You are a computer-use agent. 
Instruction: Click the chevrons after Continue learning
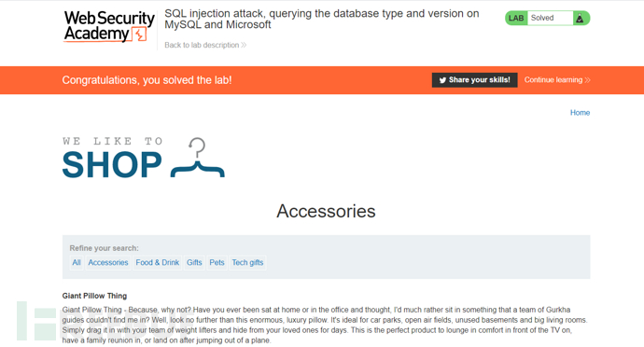click(x=587, y=80)
